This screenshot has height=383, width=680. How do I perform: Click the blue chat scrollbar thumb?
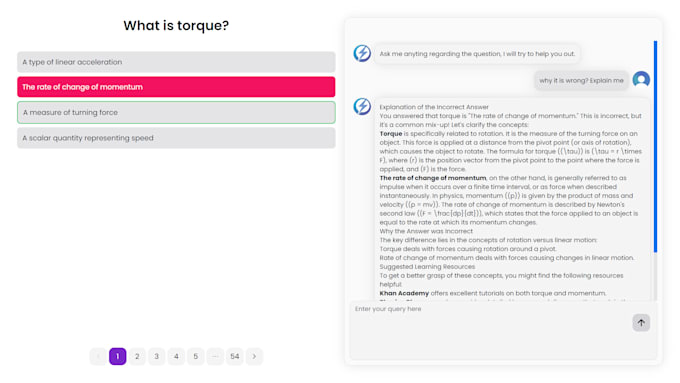pos(655,146)
